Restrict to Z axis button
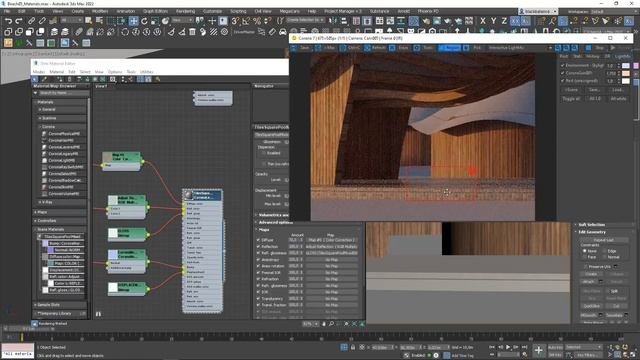This screenshot has width=640, height=360. coord(504,20)
